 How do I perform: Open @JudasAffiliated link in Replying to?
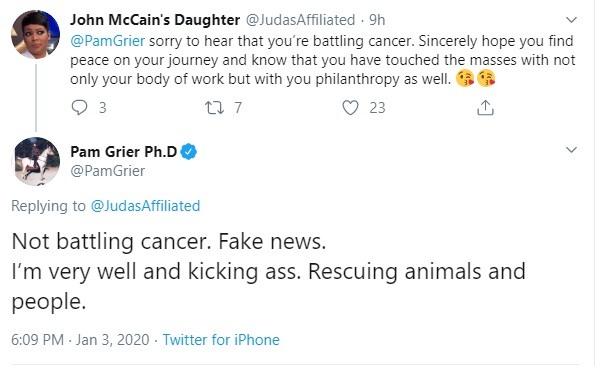[x=145, y=206]
